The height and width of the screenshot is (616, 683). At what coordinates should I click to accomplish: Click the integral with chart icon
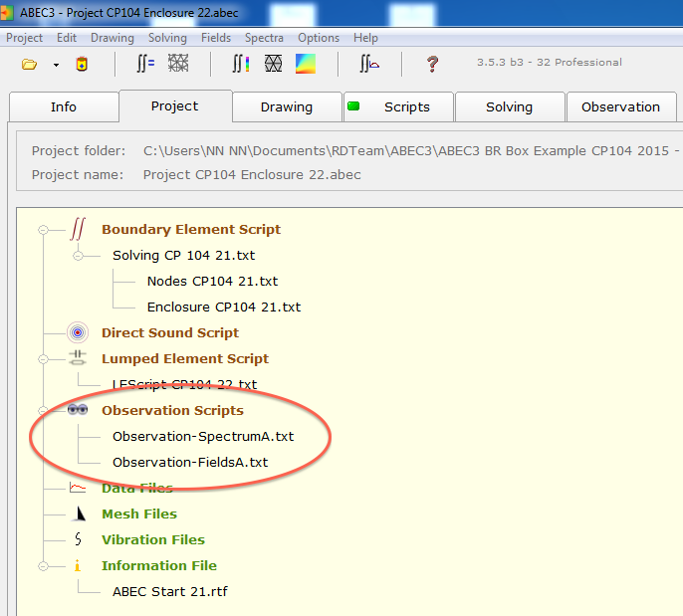point(369,64)
